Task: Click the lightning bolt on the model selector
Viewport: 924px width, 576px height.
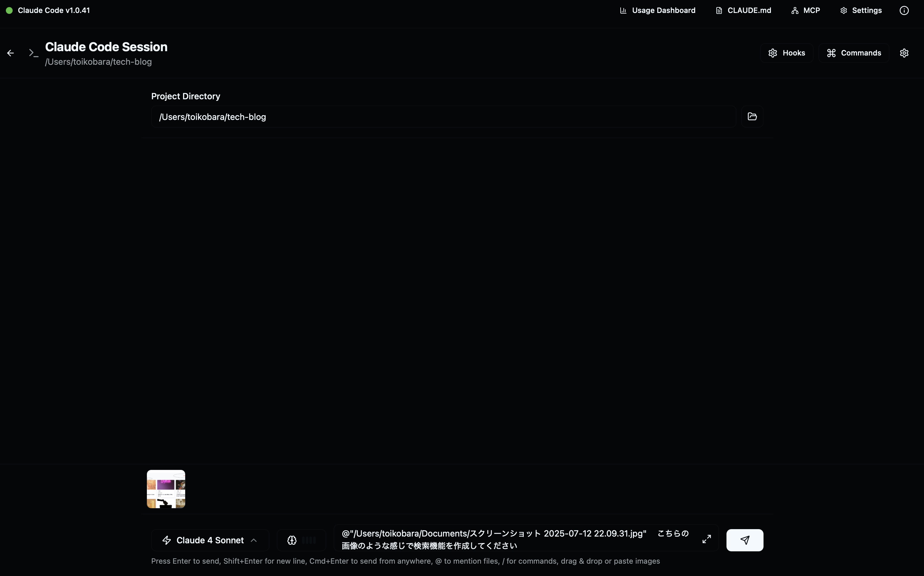Action: click(167, 540)
